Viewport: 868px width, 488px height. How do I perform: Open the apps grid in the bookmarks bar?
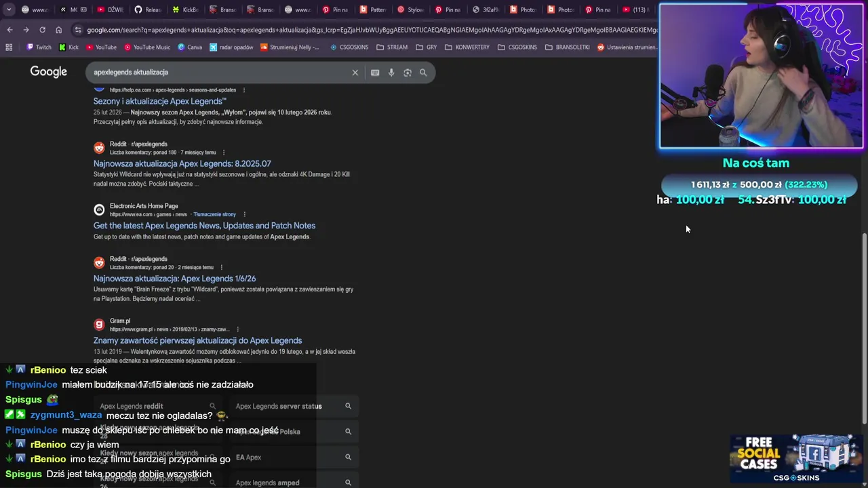(x=9, y=47)
